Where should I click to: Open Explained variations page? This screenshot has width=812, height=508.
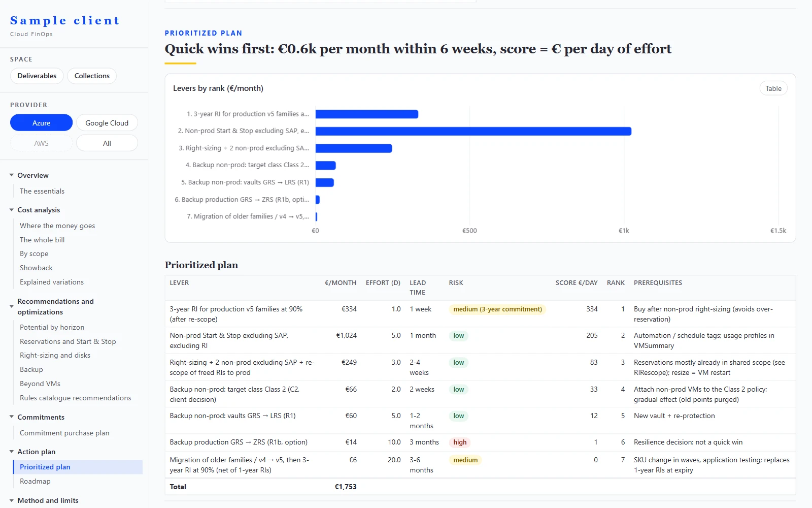point(52,282)
